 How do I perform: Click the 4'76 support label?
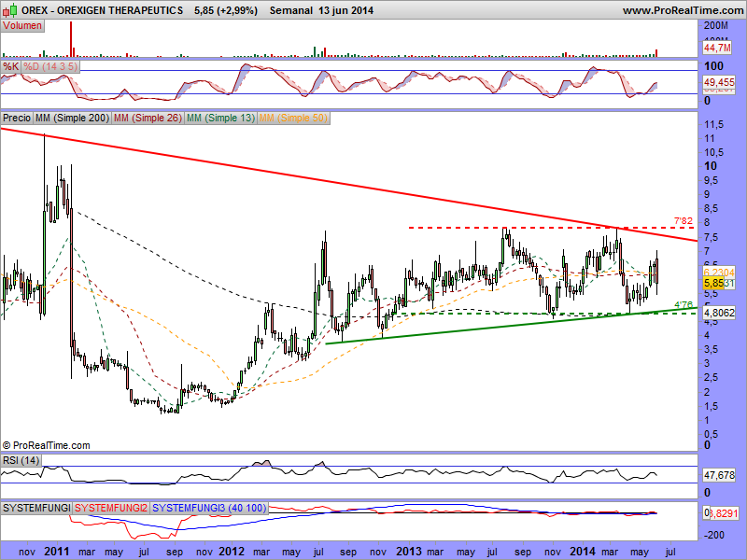point(684,305)
